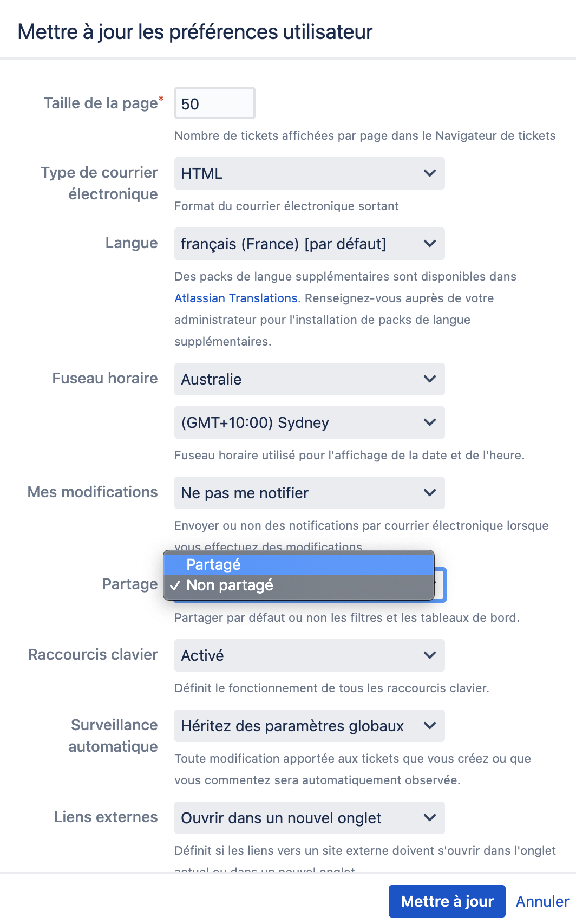Expand the Surveillance automatique dropdown
576x924 pixels.
click(x=309, y=726)
